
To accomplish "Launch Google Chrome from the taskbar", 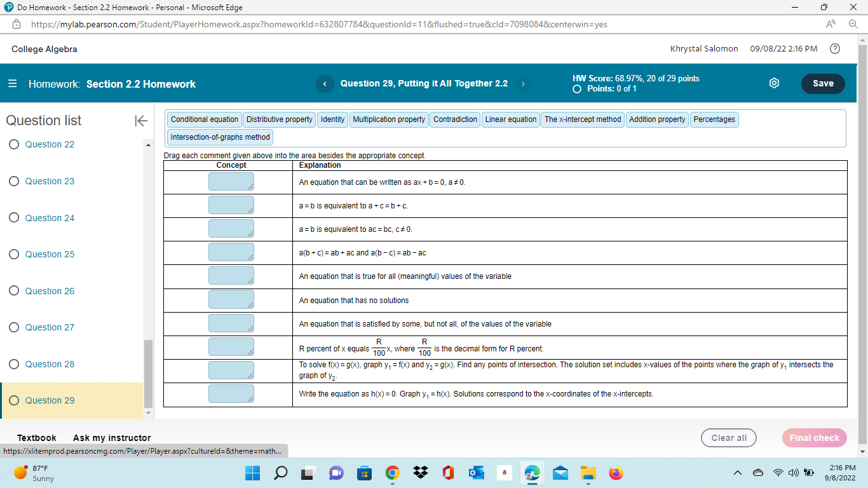I will pos(392,473).
